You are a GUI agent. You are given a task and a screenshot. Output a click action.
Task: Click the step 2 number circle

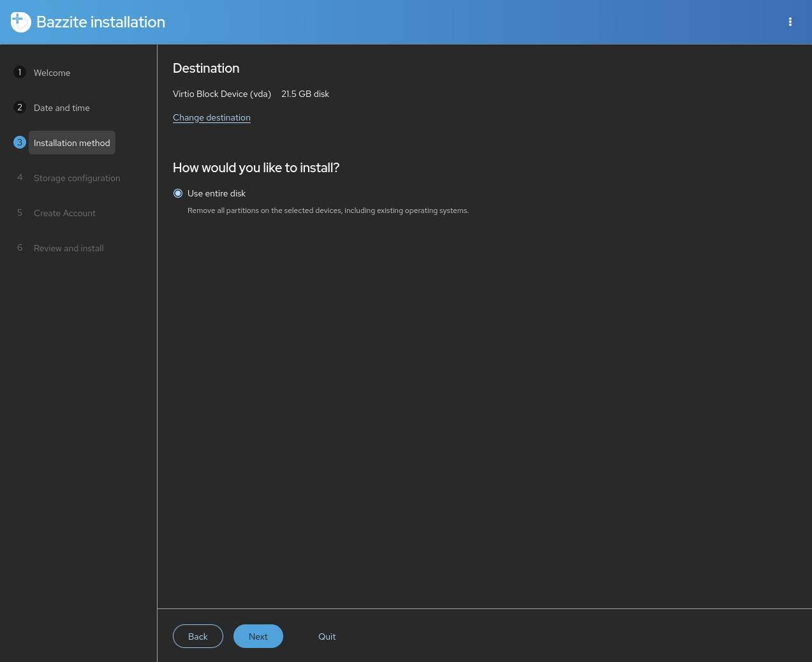pos(20,108)
